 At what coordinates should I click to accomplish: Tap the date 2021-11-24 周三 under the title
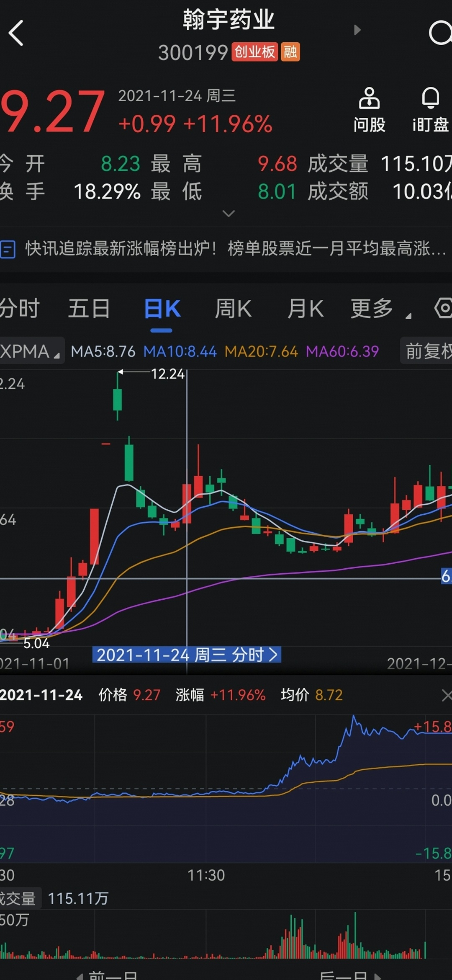point(177,96)
